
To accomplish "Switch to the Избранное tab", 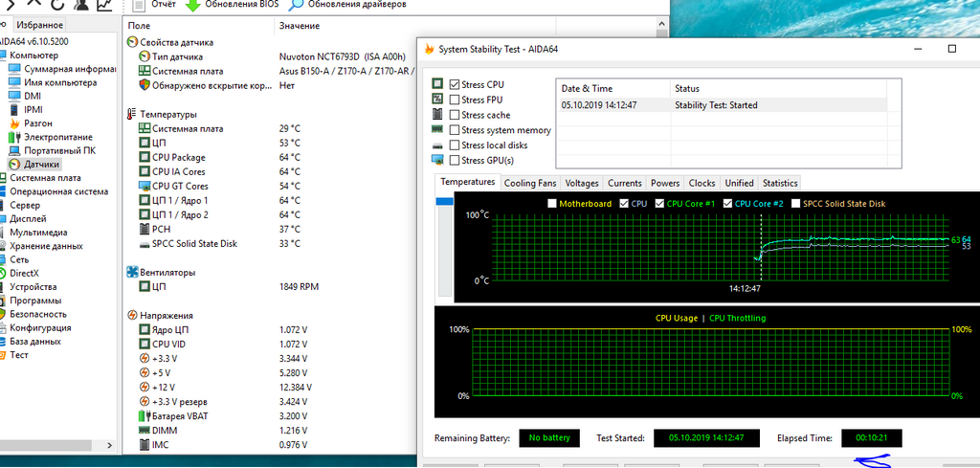I will 39,25.
